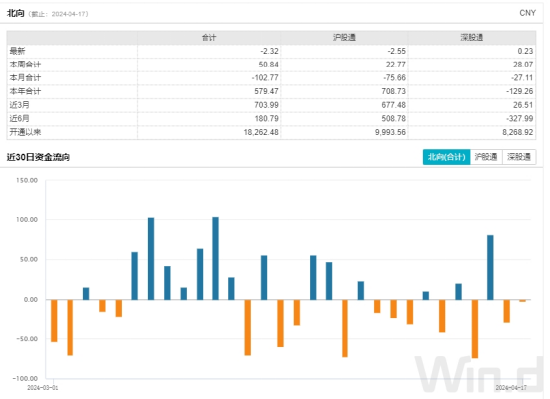Click the 近30日资金流向 chart heading
This screenshot has height=399, width=550.
tap(38, 157)
